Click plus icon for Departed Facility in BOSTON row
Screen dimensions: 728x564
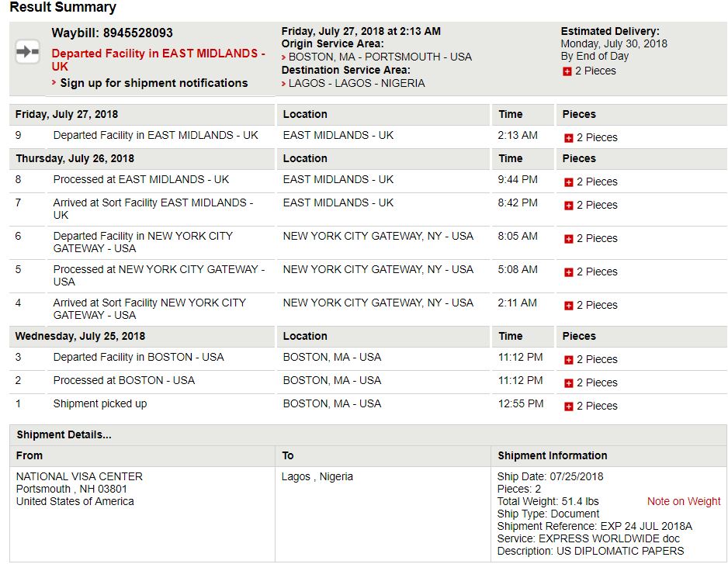[x=568, y=360]
